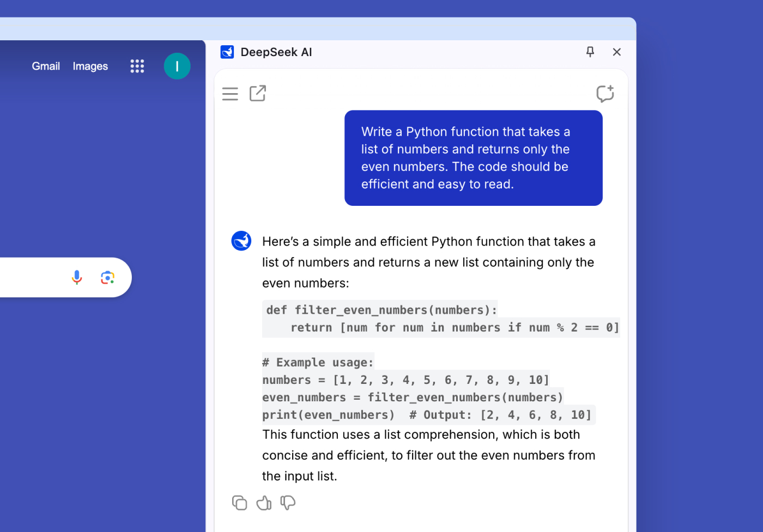Expand the chat history hamburger menu
The height and width of the screenshot is (532, 763).
coord(230,94)
